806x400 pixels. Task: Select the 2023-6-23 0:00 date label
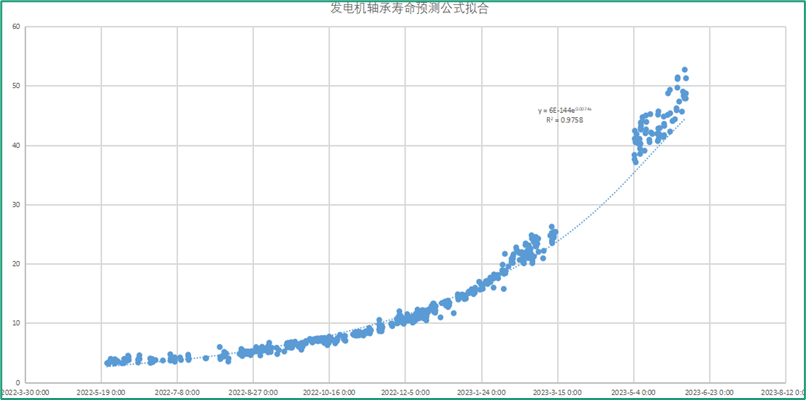click(709, 392)
